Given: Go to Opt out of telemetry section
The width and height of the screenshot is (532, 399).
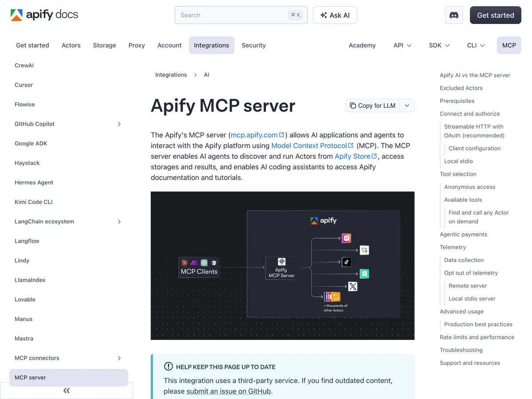Looking at the screenshot, I should pyautogui.click(x=471, y=273).
